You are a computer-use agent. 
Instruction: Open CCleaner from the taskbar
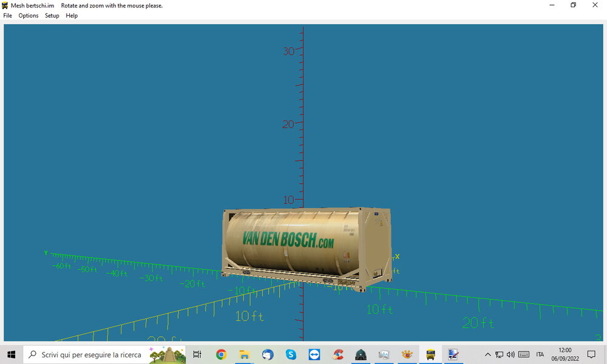tap(337, 354)
